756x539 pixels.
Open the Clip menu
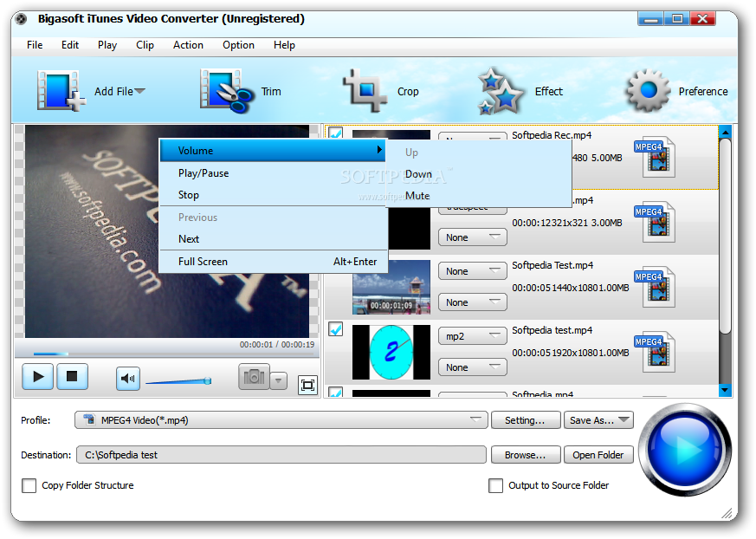point(145,45)
